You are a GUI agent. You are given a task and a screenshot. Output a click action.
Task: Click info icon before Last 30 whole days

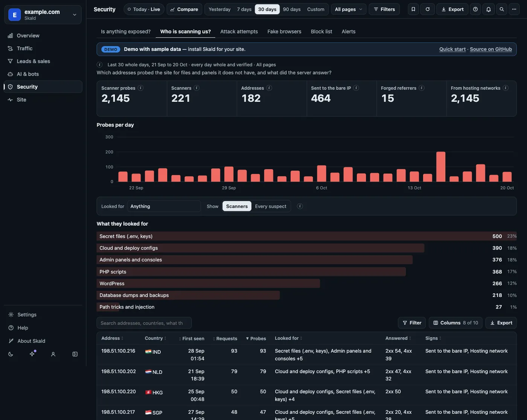click(x=100, y=64)
